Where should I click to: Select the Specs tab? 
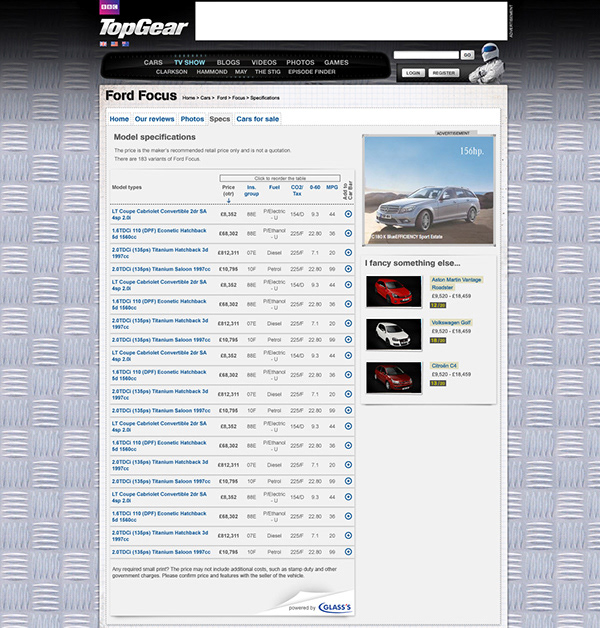219,119
